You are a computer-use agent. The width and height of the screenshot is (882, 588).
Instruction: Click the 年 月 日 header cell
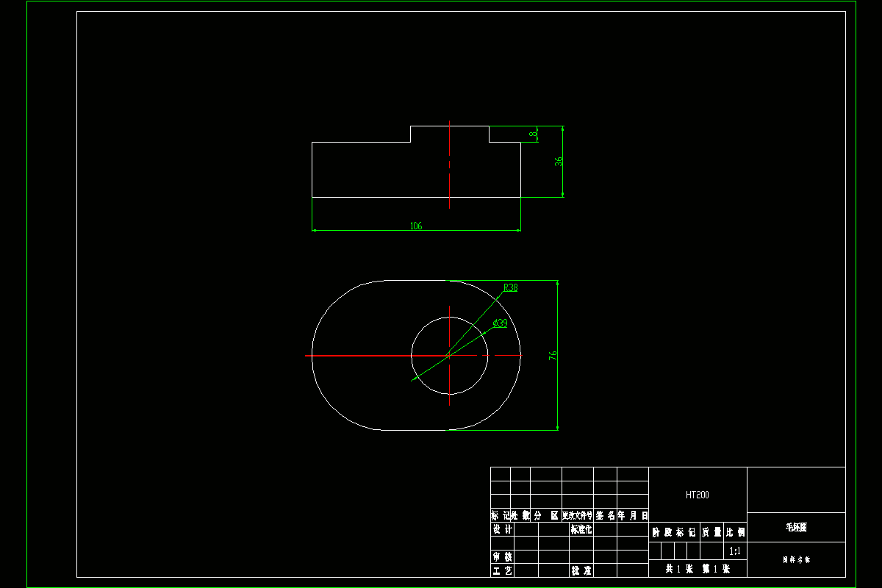pyautogui.click(x=633, y=515)
